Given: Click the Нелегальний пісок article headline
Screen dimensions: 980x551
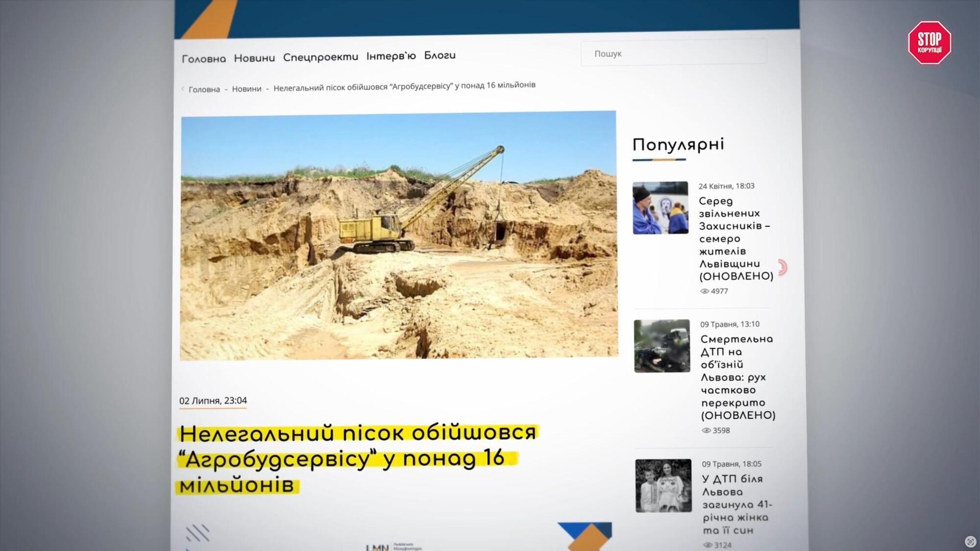Looking at the screenshot, I should (x=358, y=459).
